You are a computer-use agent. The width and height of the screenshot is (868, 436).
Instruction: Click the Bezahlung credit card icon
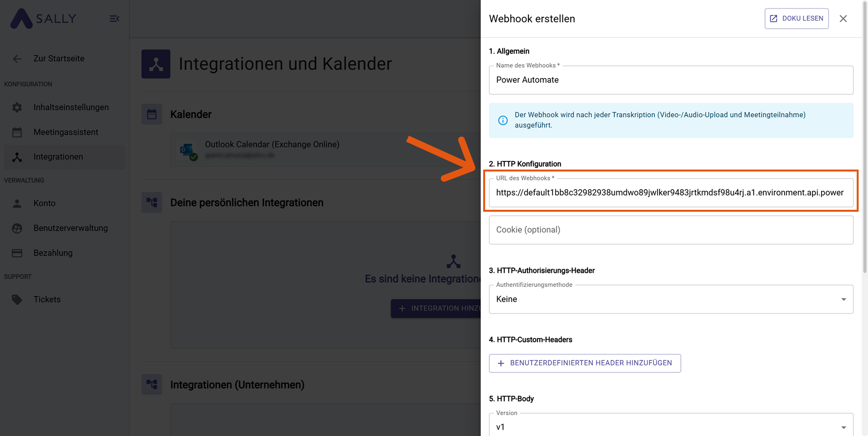17,253
